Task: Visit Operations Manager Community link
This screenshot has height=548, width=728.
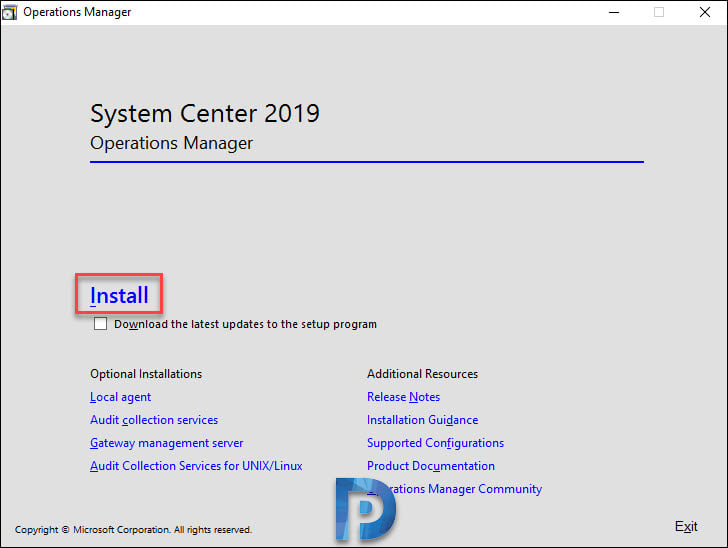Action: (x=455, y=489)
